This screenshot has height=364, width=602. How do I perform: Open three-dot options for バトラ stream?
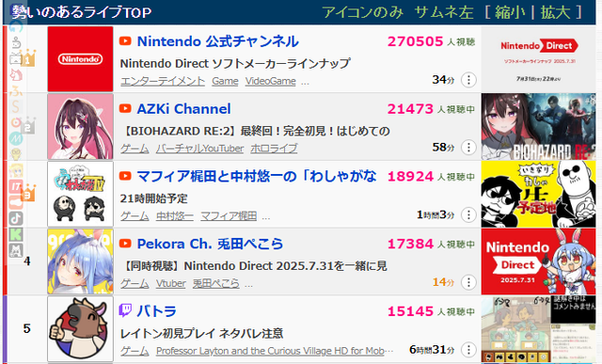[x=468, y=350]
